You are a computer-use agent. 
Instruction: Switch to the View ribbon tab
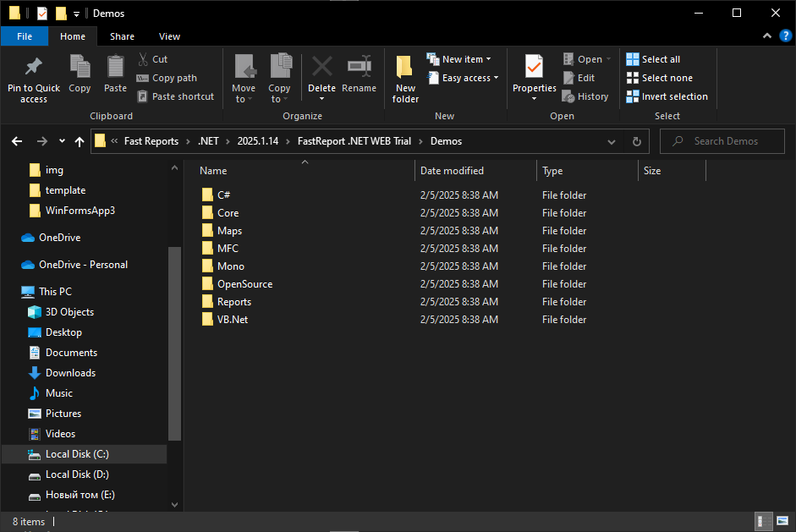point(169,36)
